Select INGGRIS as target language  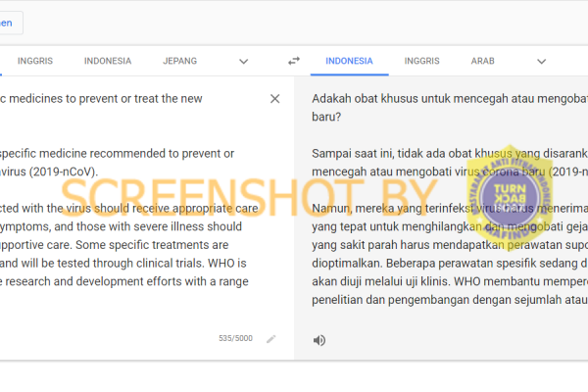421,61
